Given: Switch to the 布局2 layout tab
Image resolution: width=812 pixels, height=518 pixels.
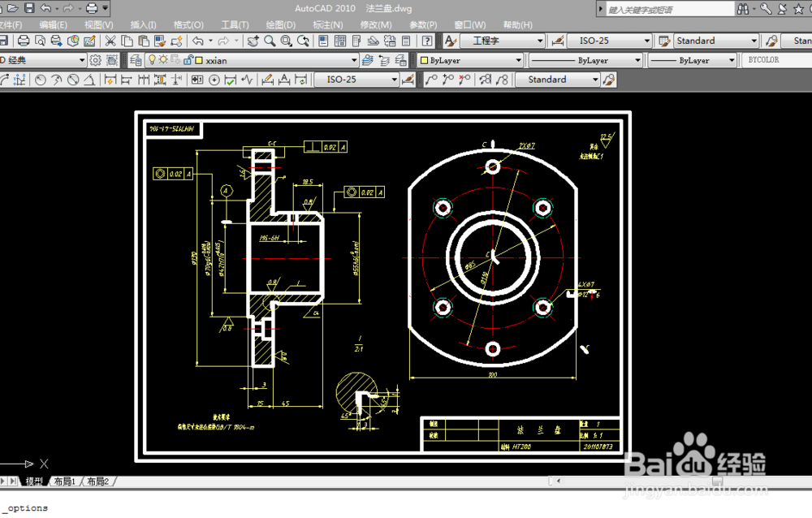Looking at the screenshot, I should 98,481.
